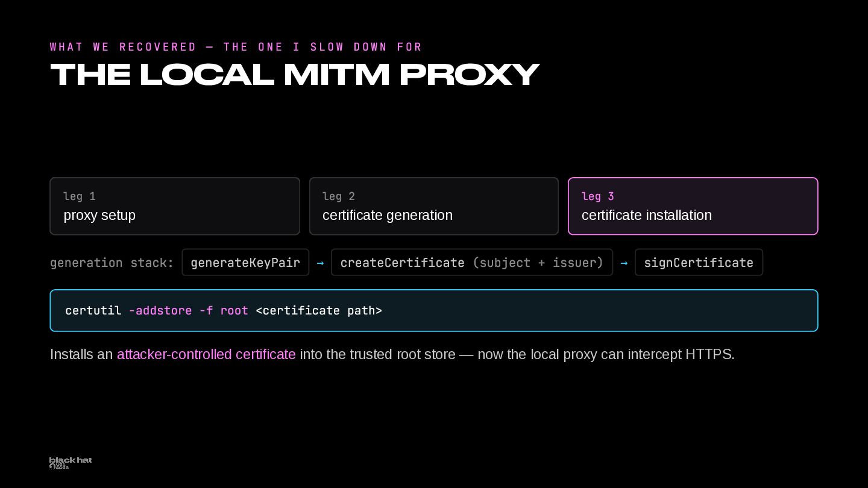Click the <certificate path> placeholder
Viewport: 868px width, 488px height.
[x=319, y=311]
